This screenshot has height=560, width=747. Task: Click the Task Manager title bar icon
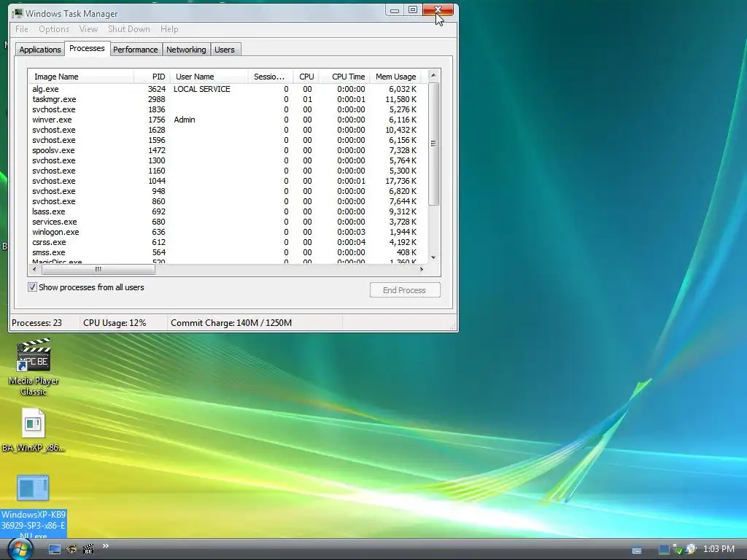[x=18, y=13]
